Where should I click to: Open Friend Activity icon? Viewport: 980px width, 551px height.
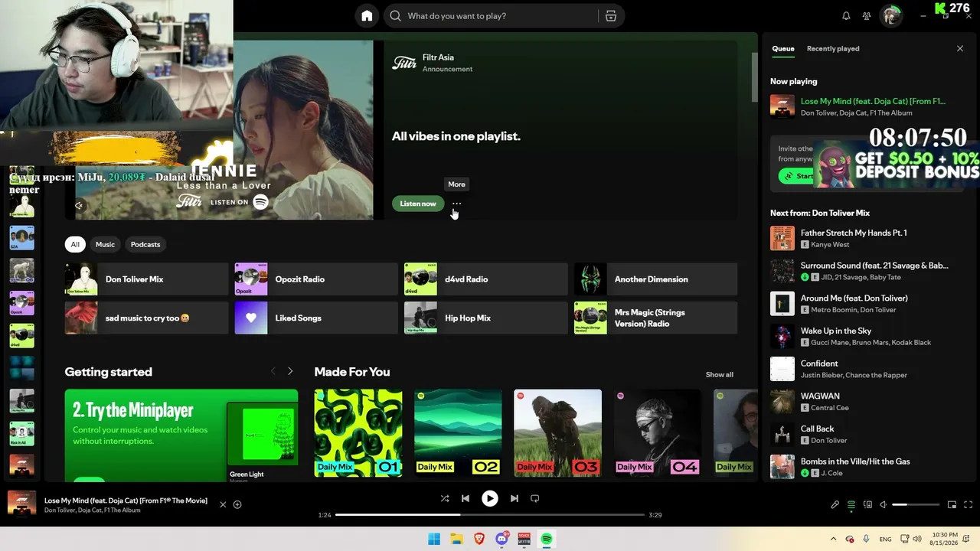point(867,16)
